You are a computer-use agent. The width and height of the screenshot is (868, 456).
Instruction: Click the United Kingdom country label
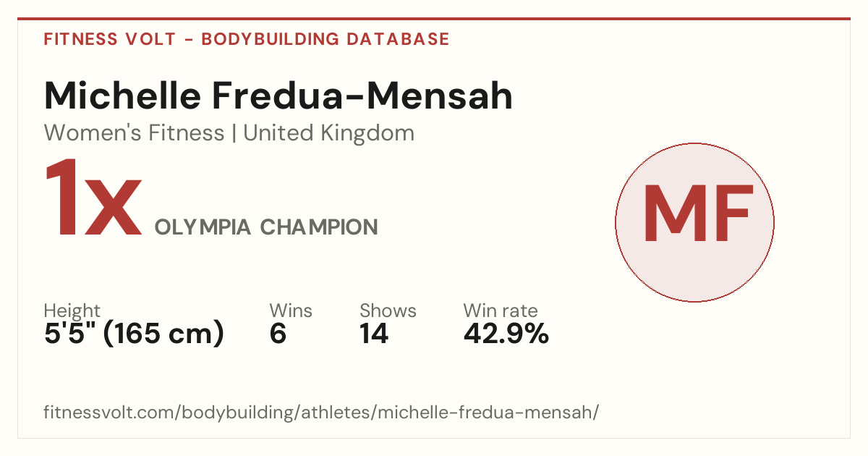tap(328, 134)
